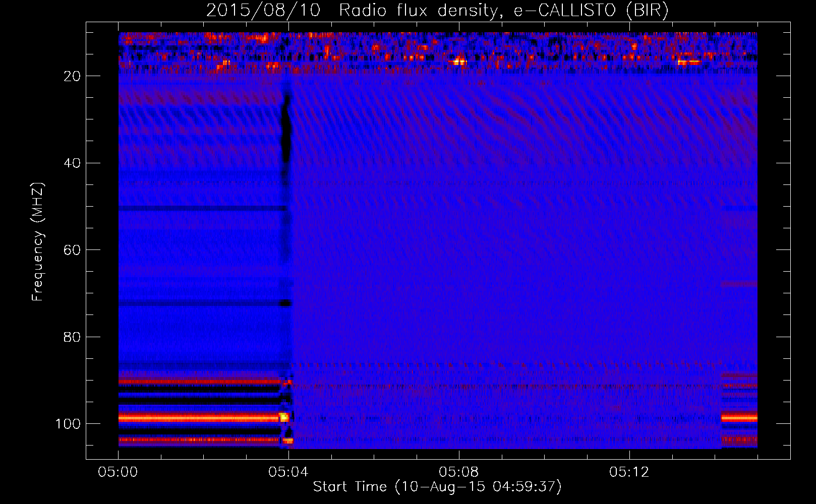The width and height of the screenshot is (816, 504).
Task: Click the 05:08 time tick label
Action: click(x=459, y=472)
